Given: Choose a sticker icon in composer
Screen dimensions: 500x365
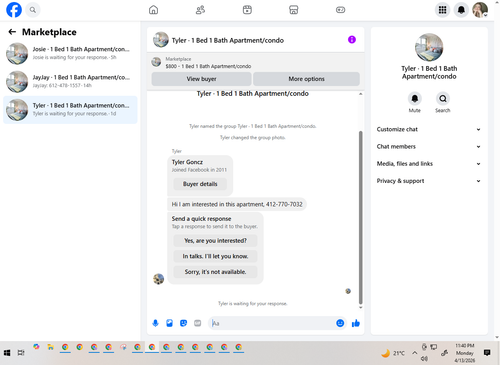Looking at the screenshot, I should tap(183, 323).
